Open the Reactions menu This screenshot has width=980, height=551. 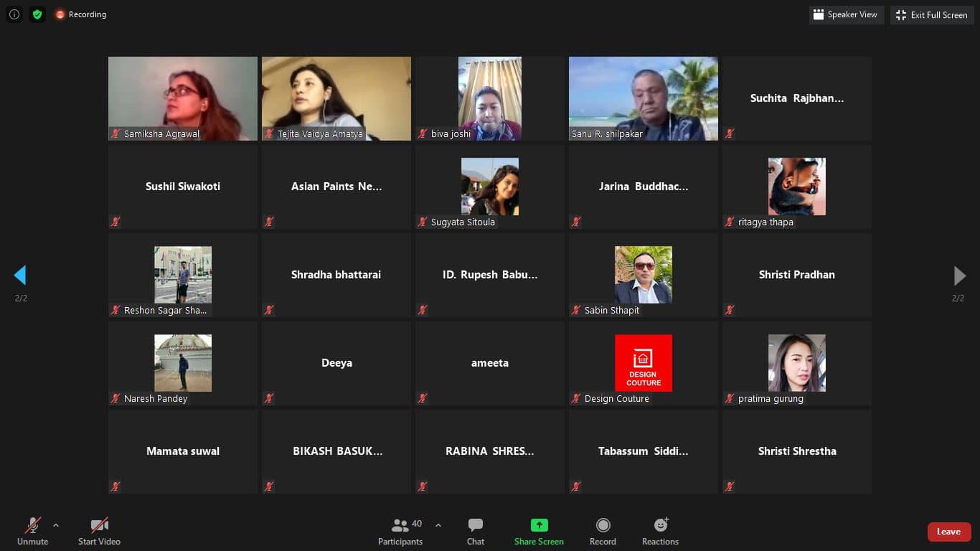[660, 532]
